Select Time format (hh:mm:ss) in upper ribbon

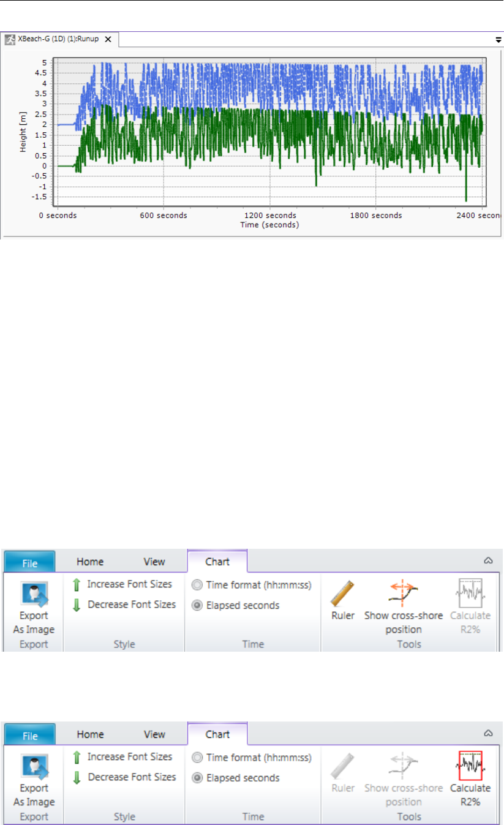pos(252,585)
